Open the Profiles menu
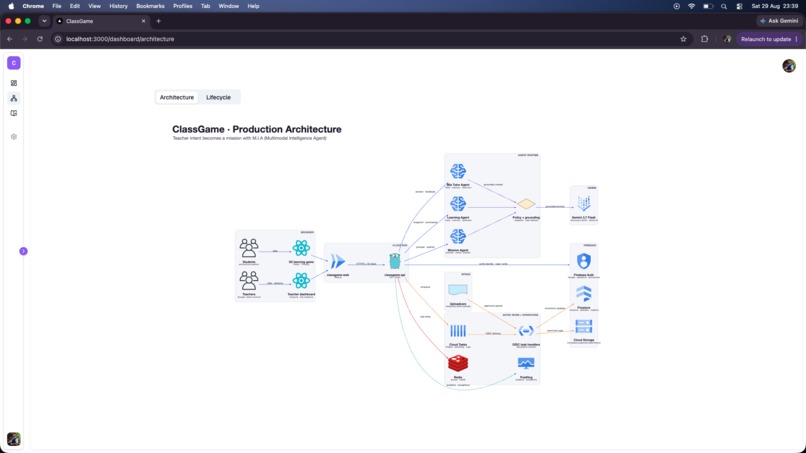Viewport: 806px width, 453px height. [x=182, y=6]
